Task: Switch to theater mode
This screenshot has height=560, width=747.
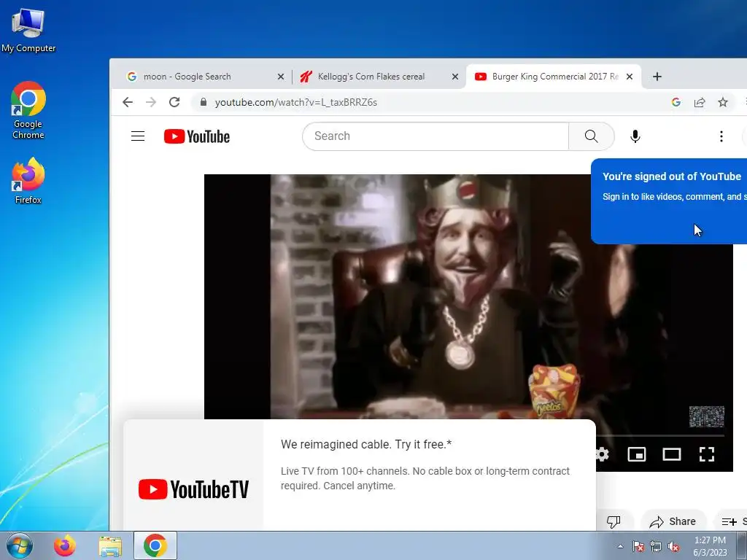Action: pos(672,454)
